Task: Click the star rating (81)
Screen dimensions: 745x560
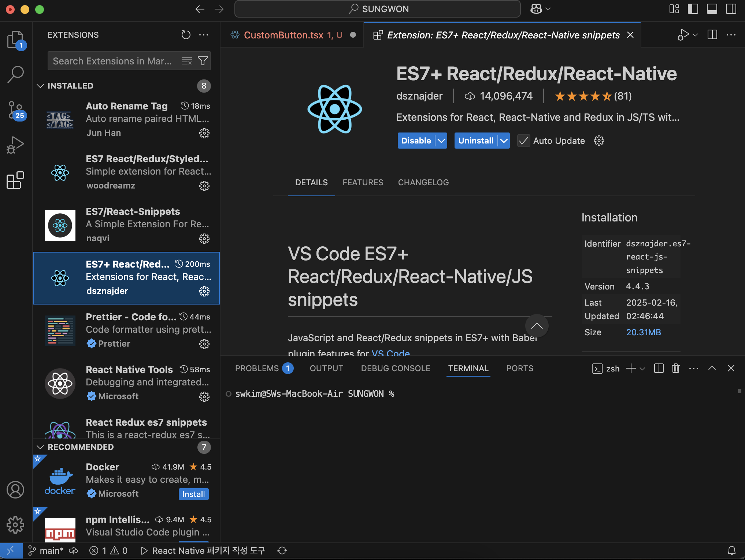Action: coord(593,96)
